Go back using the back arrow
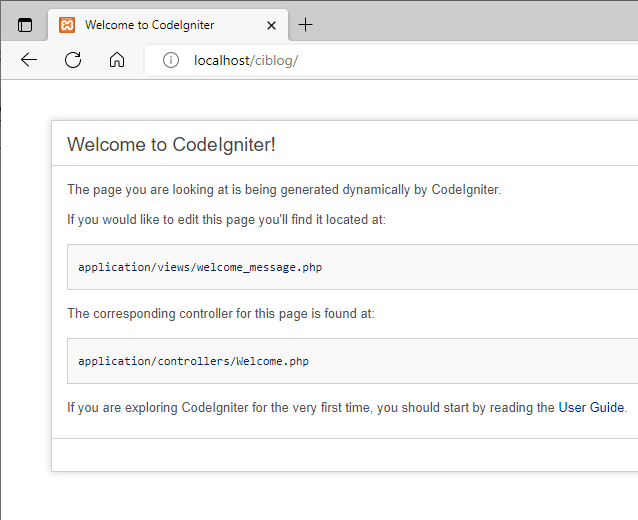Viewport: 638px width, 520px height. coord(29,60)
